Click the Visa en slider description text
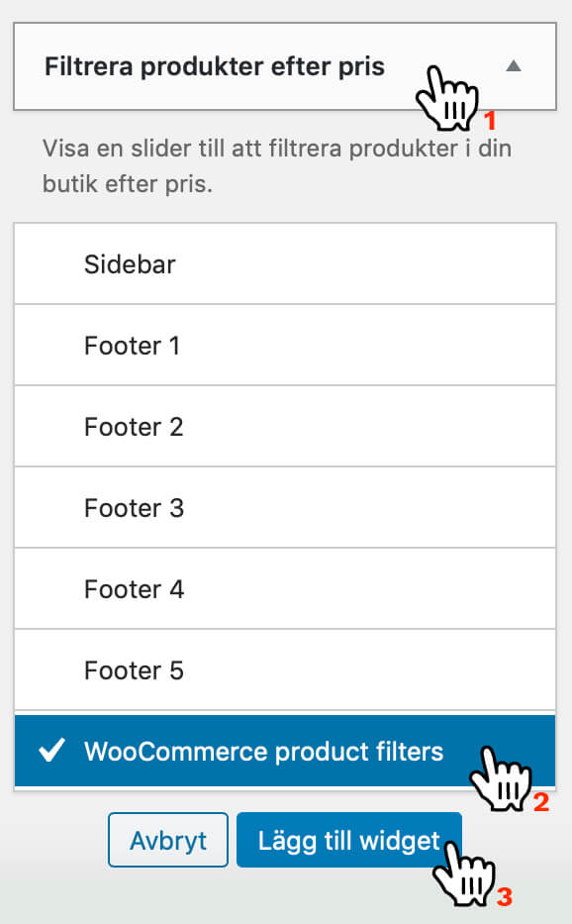The image size is (572, 924). 277,166
